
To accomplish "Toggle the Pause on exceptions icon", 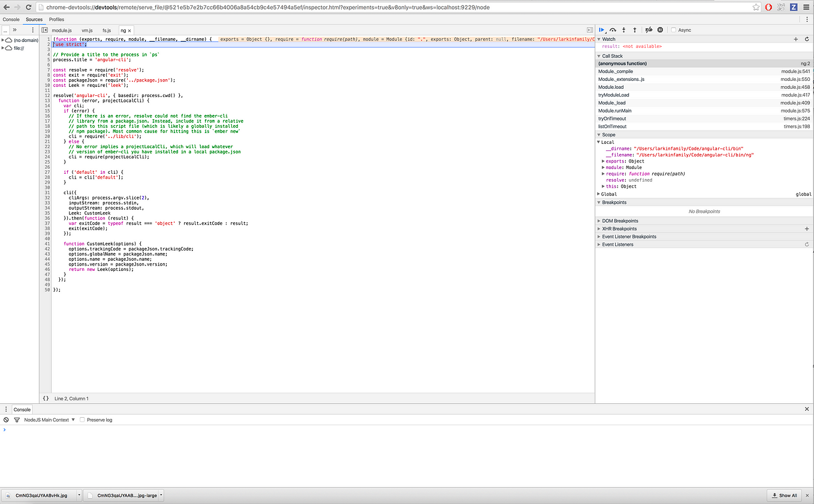I will (659, 29).
